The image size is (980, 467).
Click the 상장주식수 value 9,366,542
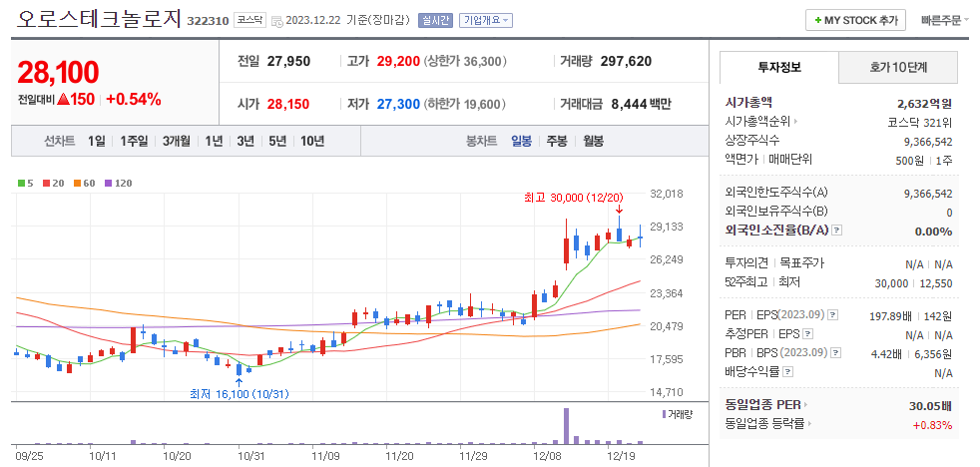click(x=928, y=142)
